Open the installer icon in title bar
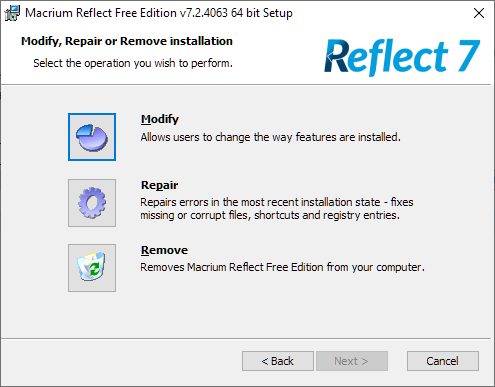495x387 pixels. pyautogui.click(x=12, y=13)
